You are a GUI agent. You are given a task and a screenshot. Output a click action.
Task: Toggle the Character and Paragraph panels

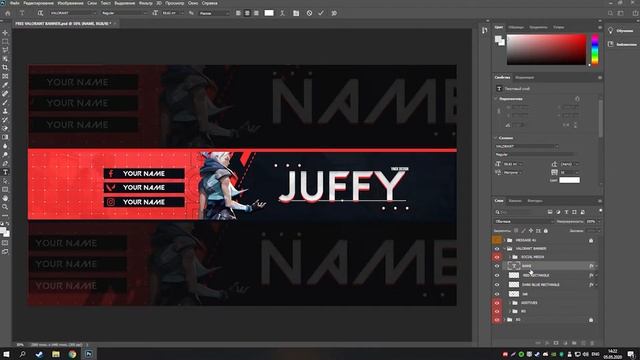click(296, 13)
